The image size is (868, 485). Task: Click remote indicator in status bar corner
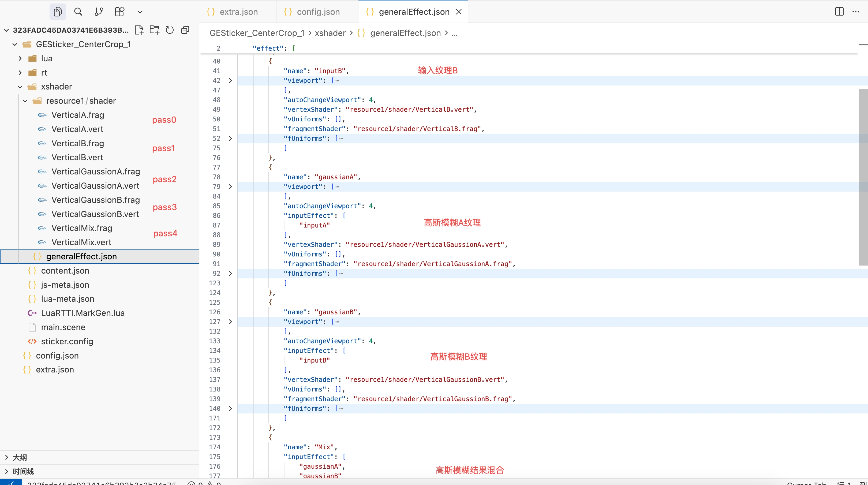point(11,482)
